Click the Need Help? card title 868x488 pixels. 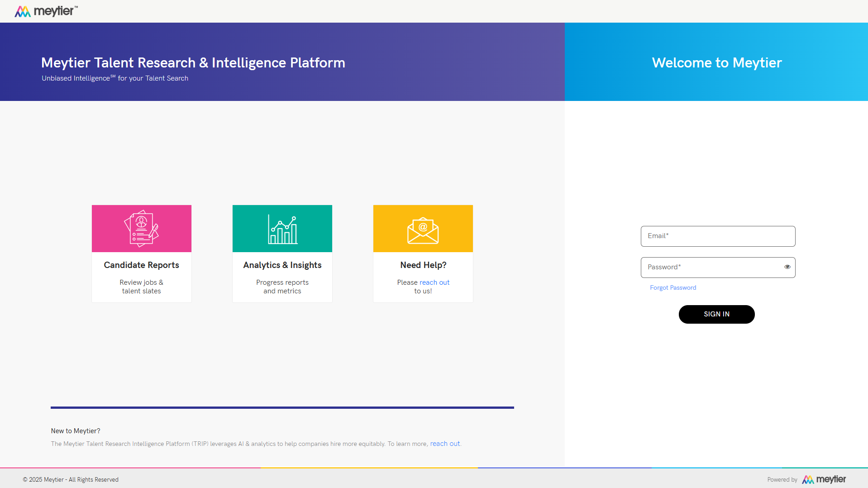(423, 265)
